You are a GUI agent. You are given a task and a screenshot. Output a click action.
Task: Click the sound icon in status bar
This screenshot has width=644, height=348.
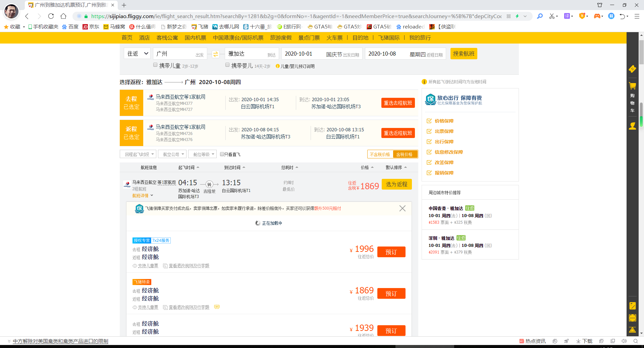624,341
